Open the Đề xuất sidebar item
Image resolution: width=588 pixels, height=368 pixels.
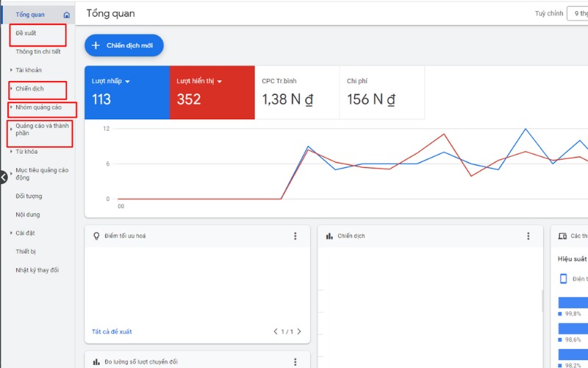coord(26,33)
